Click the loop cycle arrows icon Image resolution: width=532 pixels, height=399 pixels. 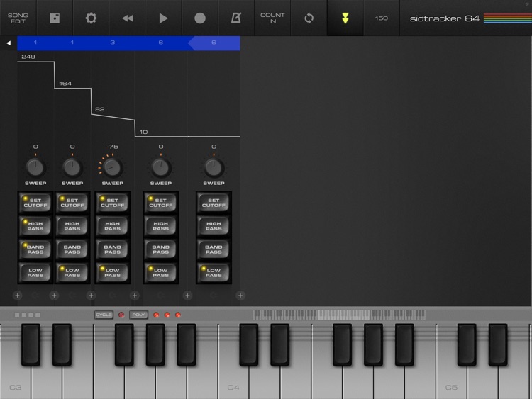click(x=309, y=18)
